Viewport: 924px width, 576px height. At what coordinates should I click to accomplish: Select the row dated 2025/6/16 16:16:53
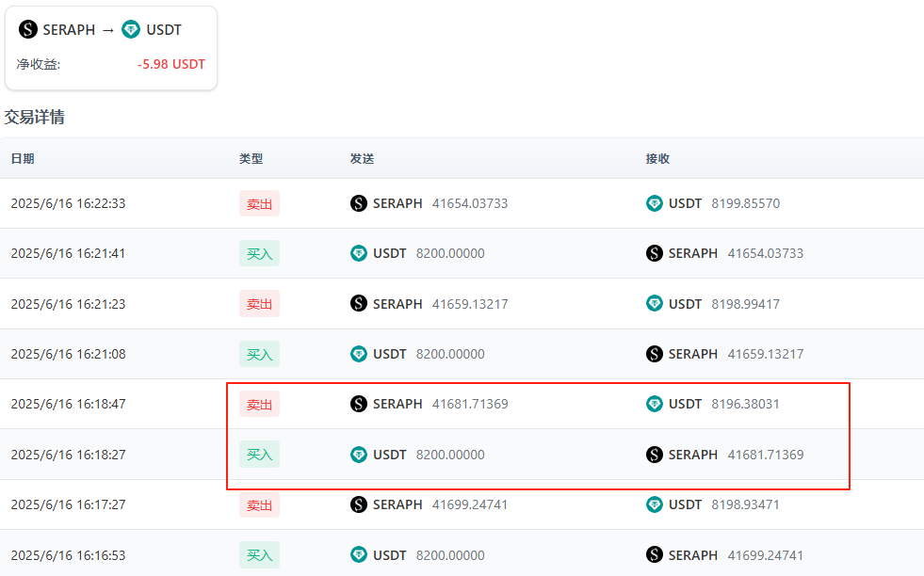tap(462, 554)
